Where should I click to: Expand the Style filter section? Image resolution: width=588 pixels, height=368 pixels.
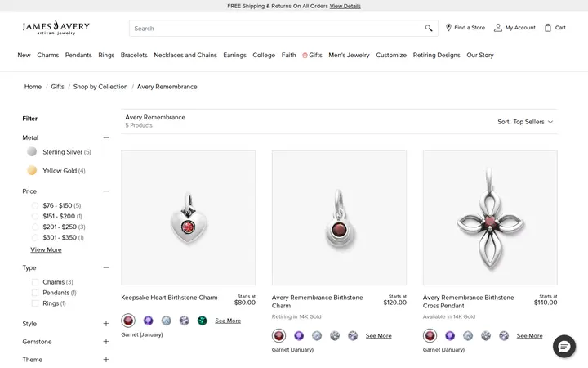[x=106, y=323]
